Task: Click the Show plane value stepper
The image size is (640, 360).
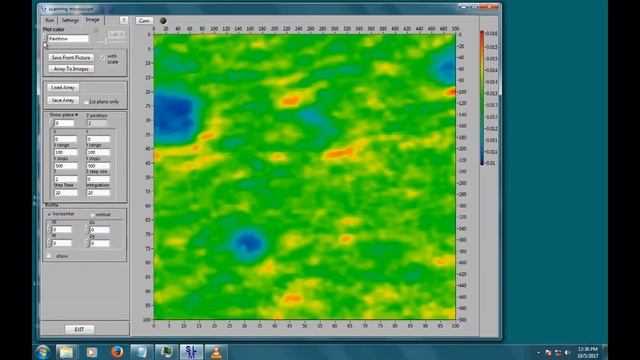Action: [x=51, y=123]
